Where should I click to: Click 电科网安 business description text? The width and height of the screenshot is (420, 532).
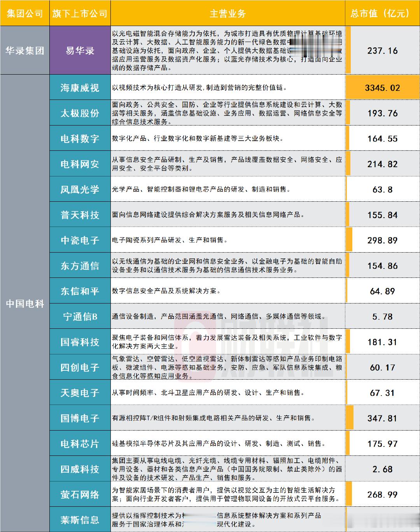227,164
